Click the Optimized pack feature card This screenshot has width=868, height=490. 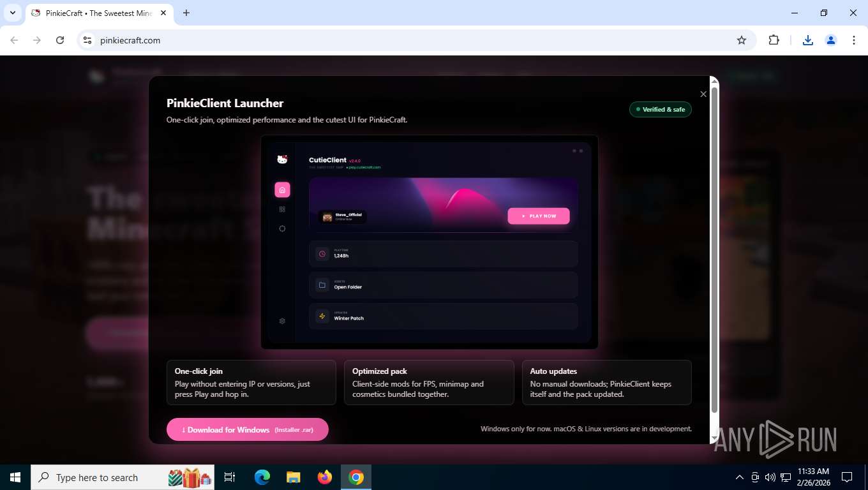pyautogui.click(x=429, y=383)
